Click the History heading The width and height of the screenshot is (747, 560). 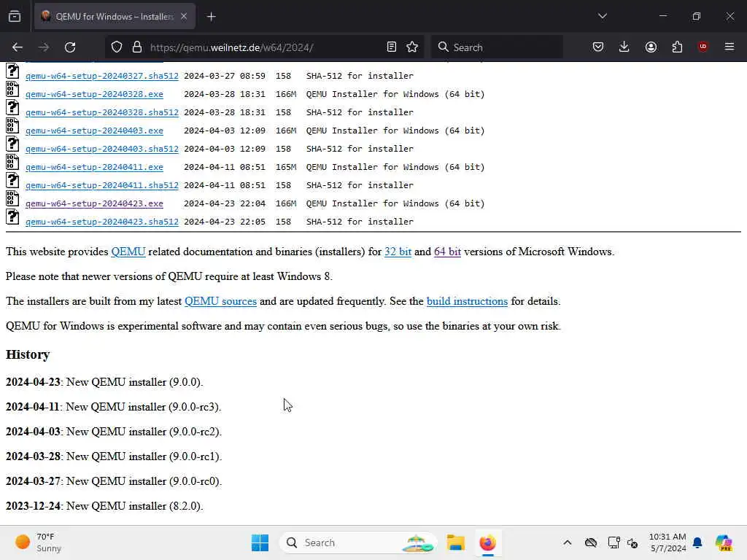coord(28,354)
